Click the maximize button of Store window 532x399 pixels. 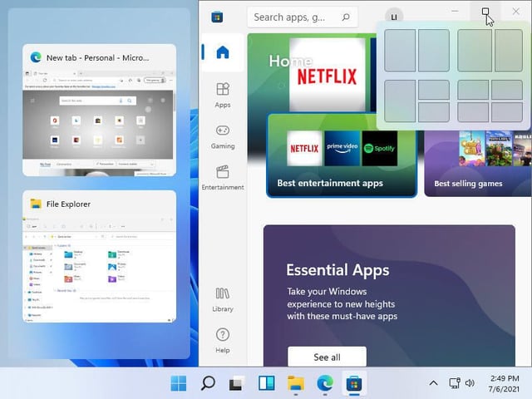[485, 12]
